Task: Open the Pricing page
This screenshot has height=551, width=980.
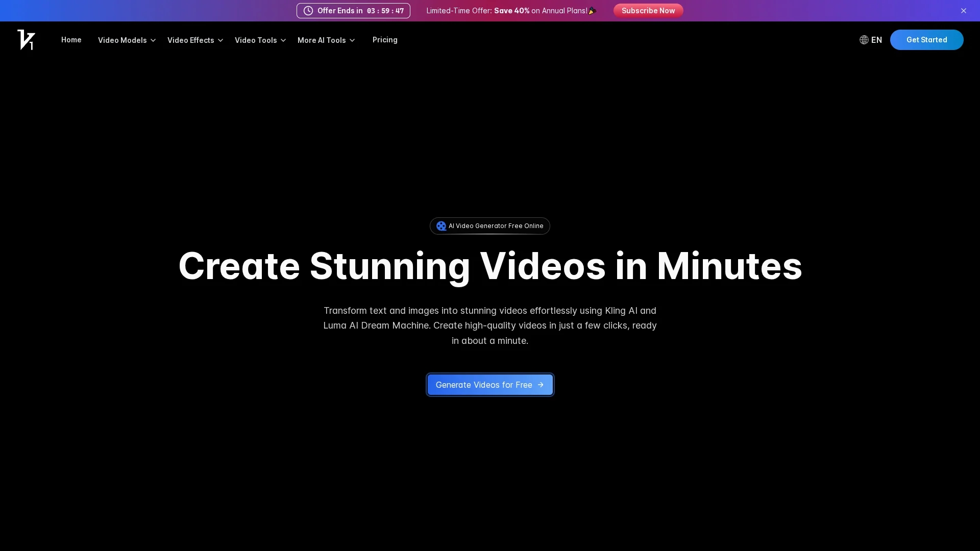Action: pyautogui.click(x=385, y=40)
